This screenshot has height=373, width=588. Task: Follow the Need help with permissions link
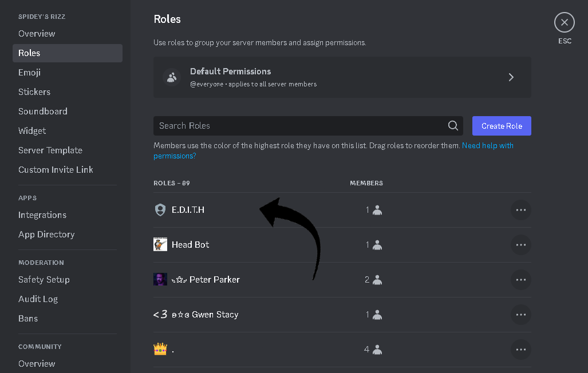(487, 146)
